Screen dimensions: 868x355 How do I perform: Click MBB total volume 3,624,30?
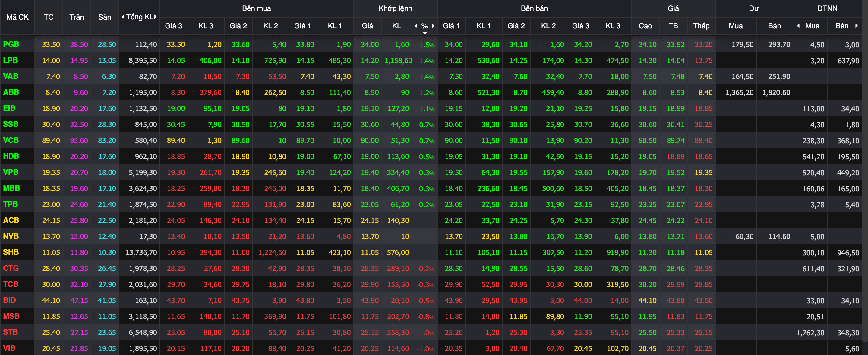[143, 188]
